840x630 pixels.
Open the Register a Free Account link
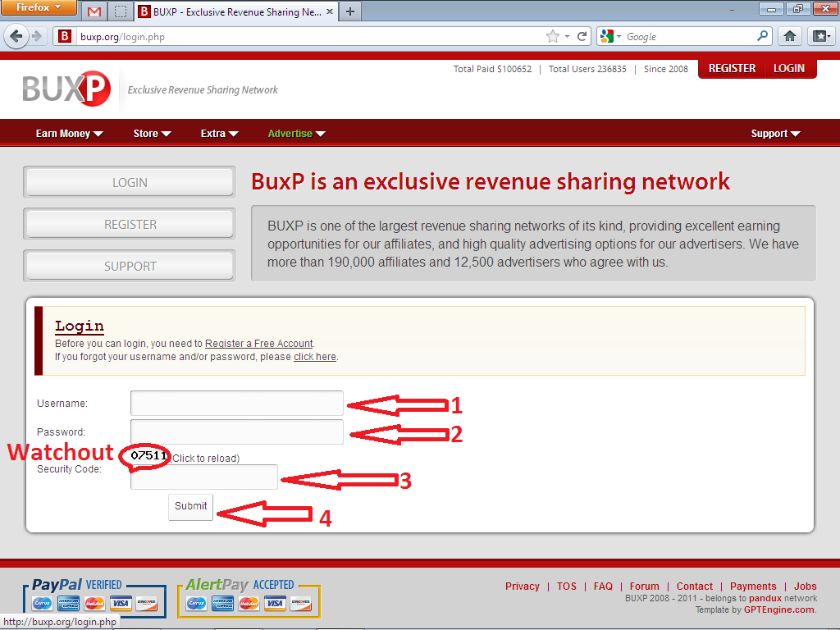click(x=258, y=344)
